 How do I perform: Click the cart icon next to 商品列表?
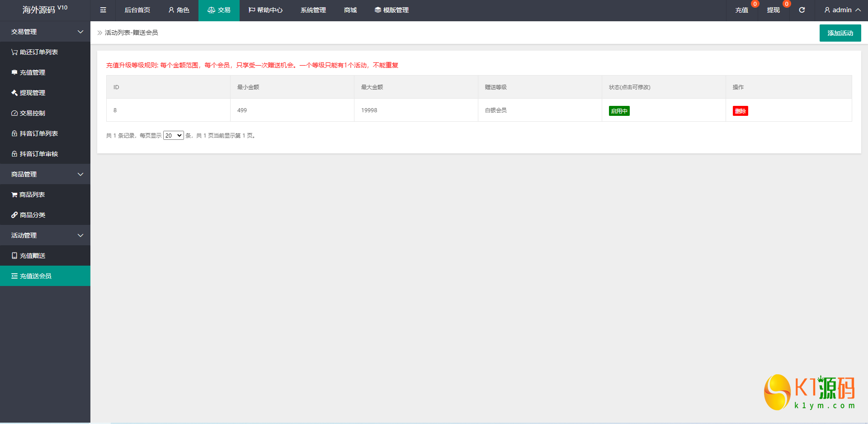point(14,195)
